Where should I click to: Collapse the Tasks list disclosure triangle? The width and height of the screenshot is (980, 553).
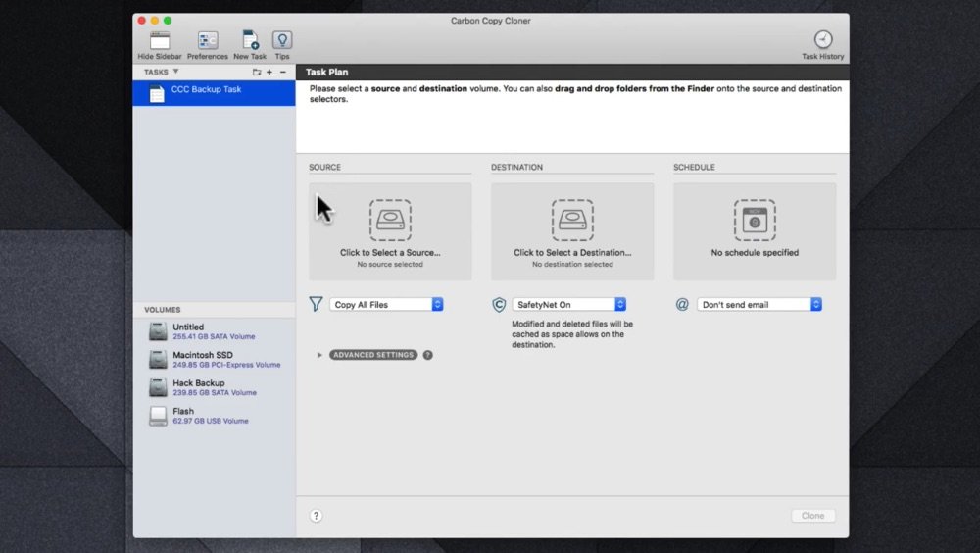coord(176,72)
